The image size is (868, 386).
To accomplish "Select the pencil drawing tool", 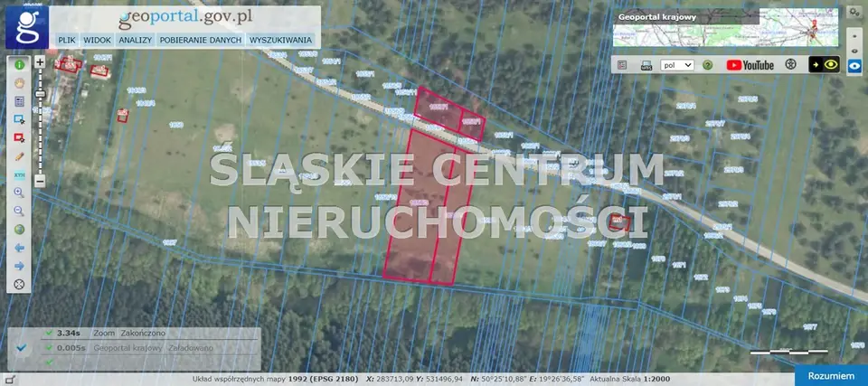I will (19, 156).
